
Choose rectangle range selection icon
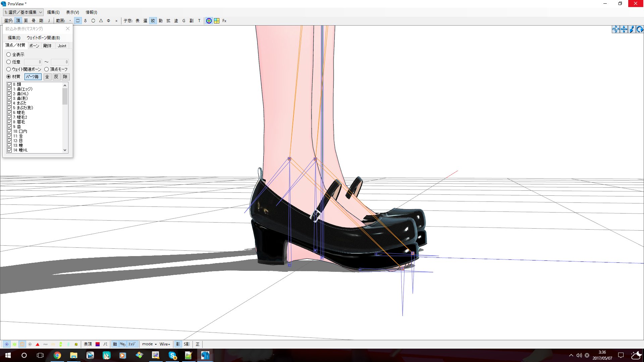tap(78, 21)
